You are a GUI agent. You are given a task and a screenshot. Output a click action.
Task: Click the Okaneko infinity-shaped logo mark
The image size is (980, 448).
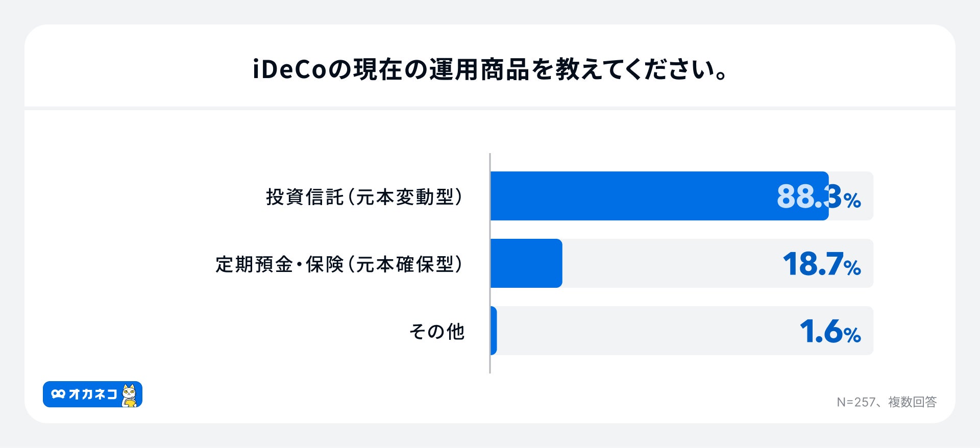[x=58, y=394]
